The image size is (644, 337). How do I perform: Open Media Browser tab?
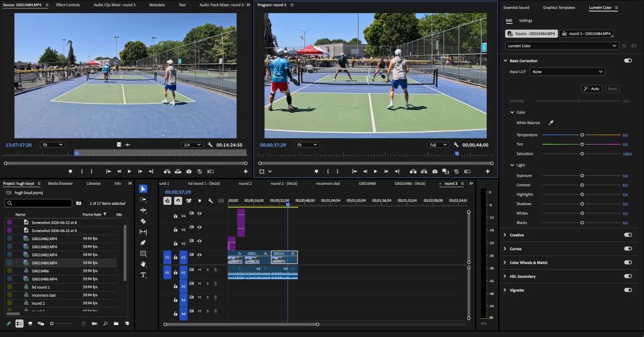coord(60,184)
